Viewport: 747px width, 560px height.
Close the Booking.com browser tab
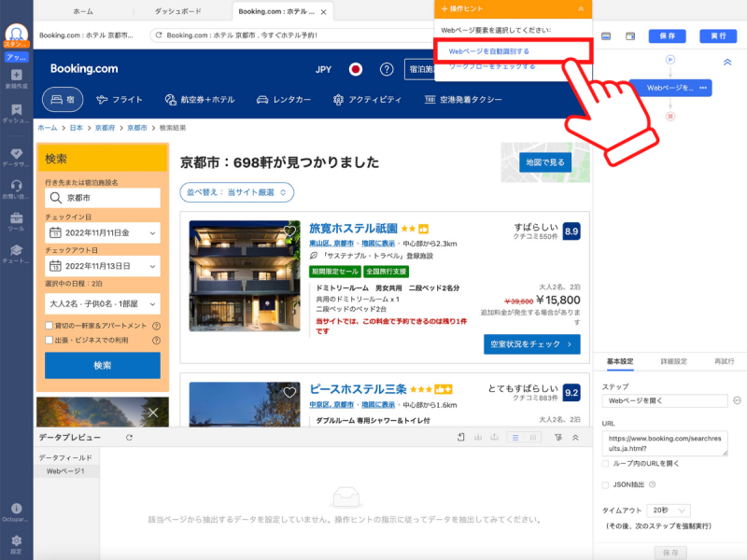tap(323, 12)
